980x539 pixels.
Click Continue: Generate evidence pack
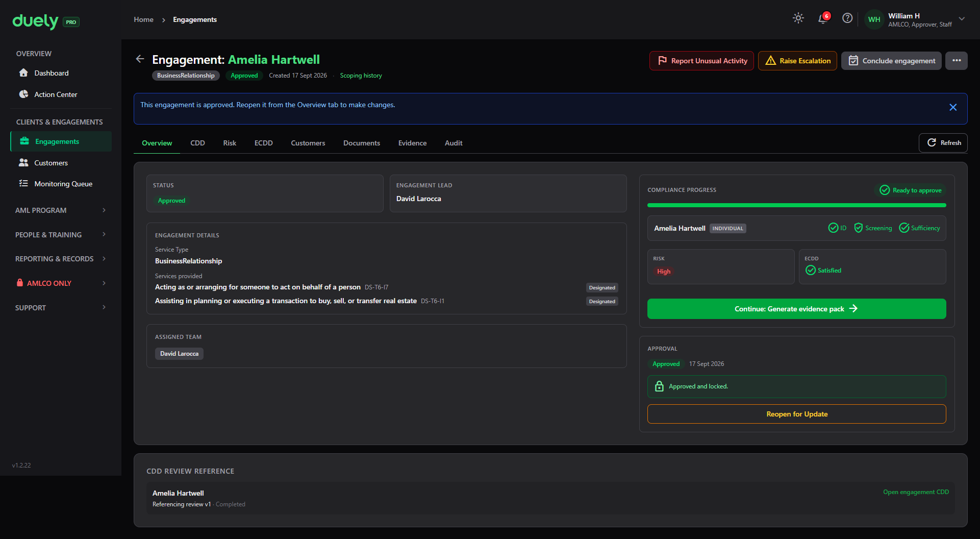(797, 309)
